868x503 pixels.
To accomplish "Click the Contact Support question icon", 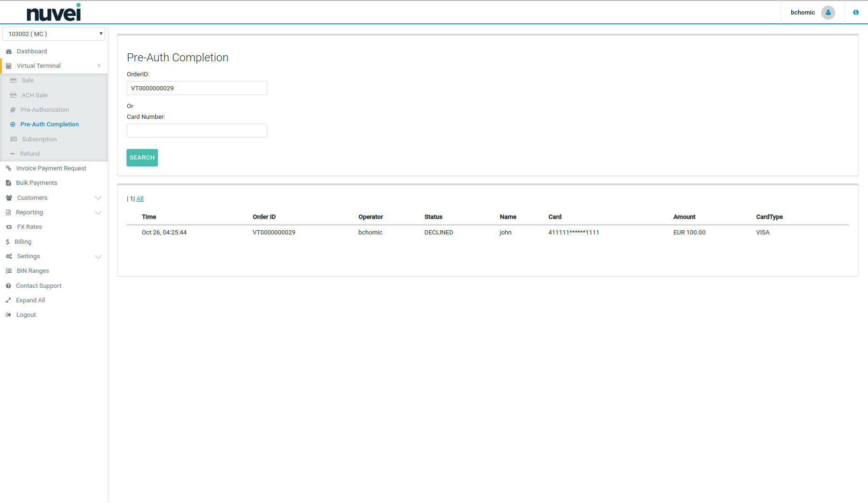I will coord(8,286).
